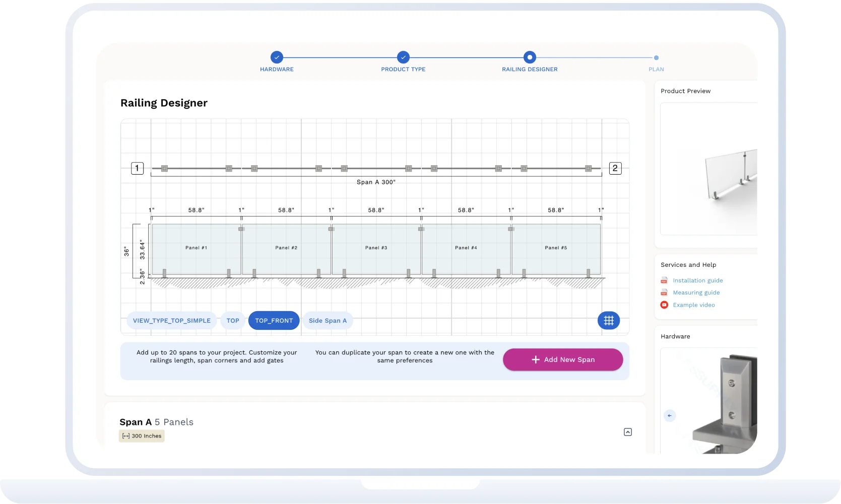The width and height of the screenshot is (841, 504).
Task: Collapse the Span A details section
Action: click(628, 431)
